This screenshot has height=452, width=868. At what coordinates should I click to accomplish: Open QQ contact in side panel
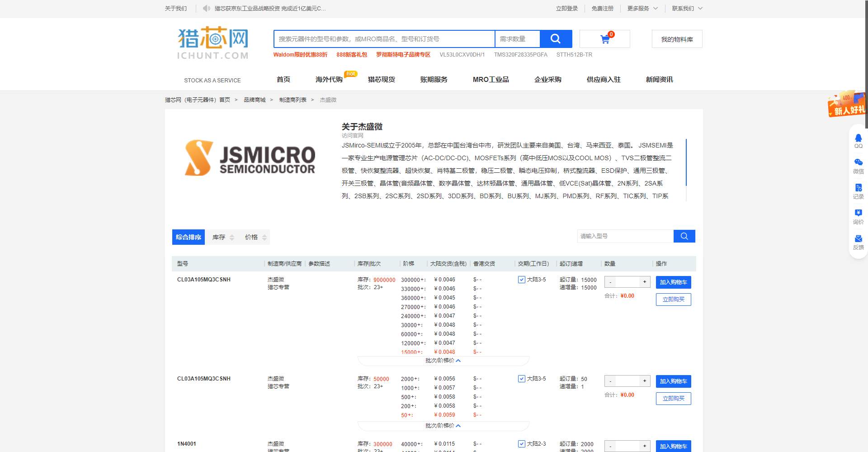click(858, 141)
